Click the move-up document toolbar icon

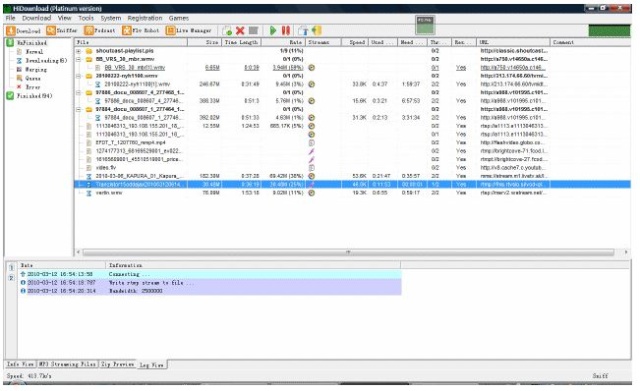pos(303,31)
